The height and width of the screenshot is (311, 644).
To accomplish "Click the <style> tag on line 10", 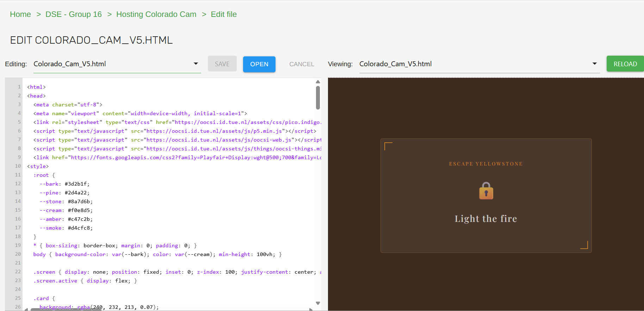I will (x=38, y=166).
